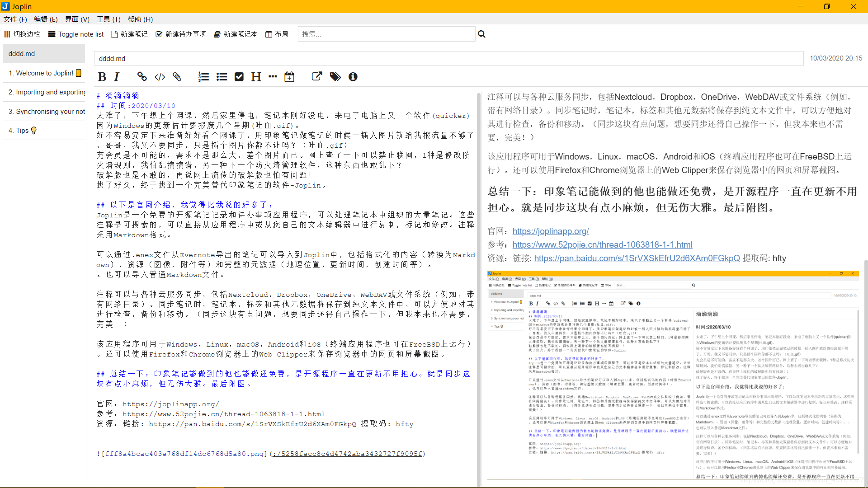Insert heading with H icon
This screenshot has width=868, height=488.
[256, 77]
